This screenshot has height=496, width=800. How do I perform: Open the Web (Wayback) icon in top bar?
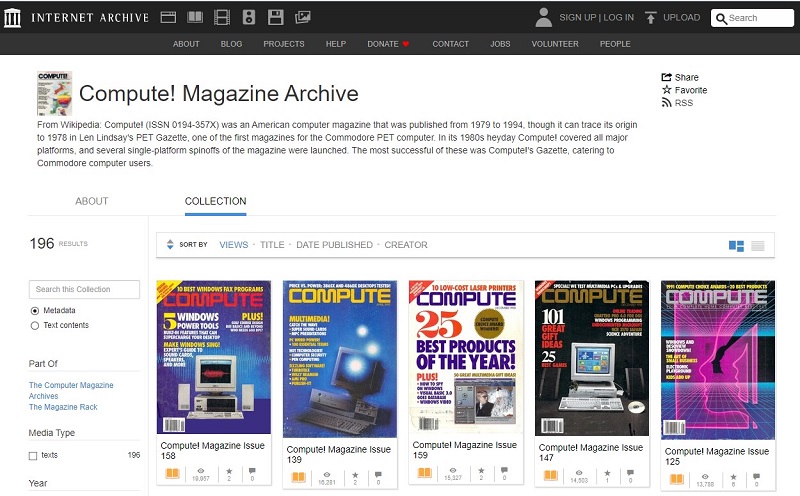pos(168,17)
